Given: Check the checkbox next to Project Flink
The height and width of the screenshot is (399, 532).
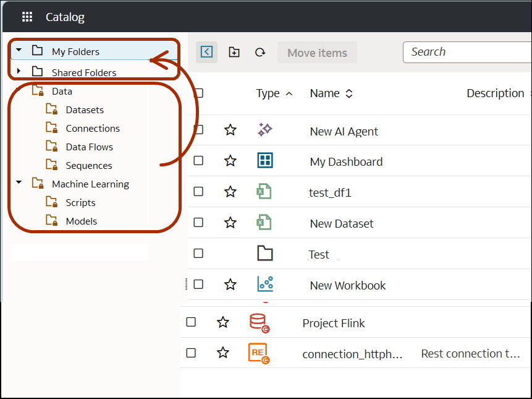Looking at the screenshot, I should tap(191, 322).
